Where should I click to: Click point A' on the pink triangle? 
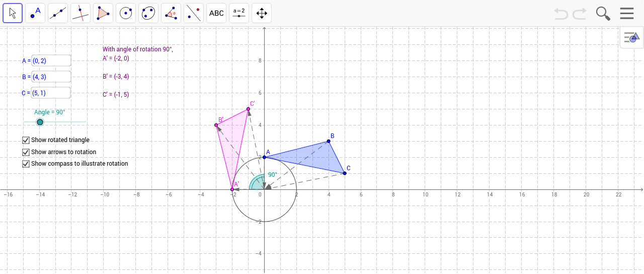pos(232,189)
